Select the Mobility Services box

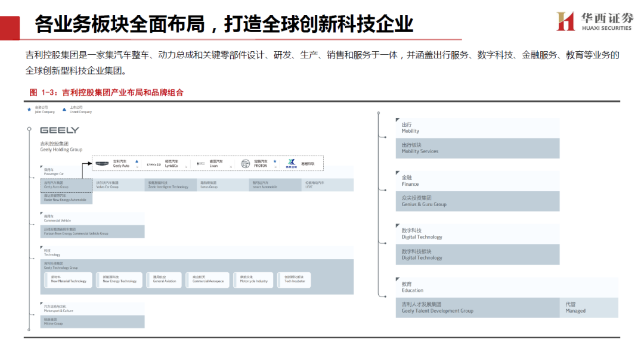coord(478,148)
